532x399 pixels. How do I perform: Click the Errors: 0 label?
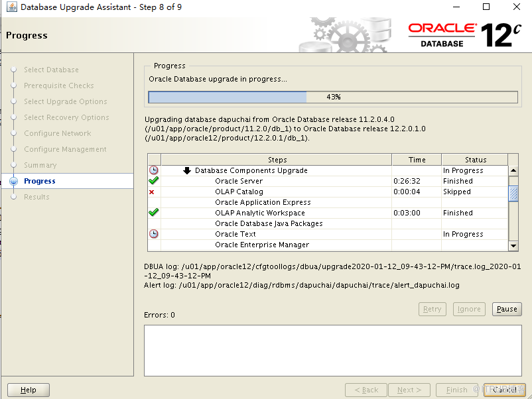(x=159, y=315)
